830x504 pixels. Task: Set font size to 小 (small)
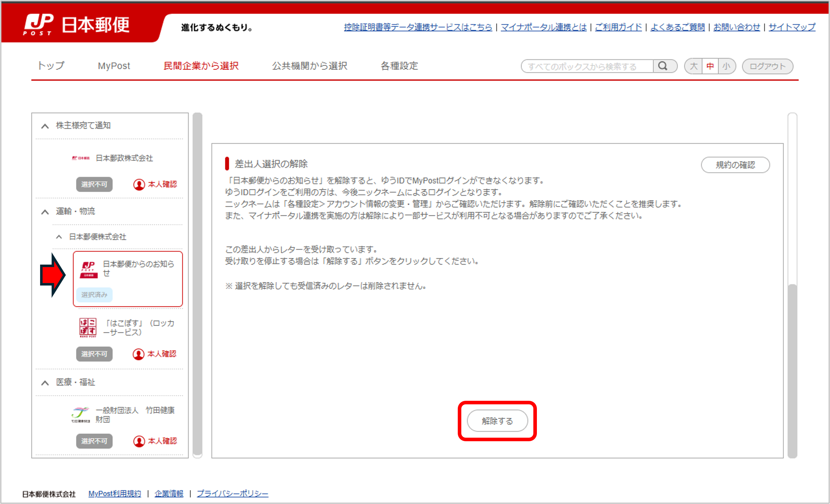726,66
